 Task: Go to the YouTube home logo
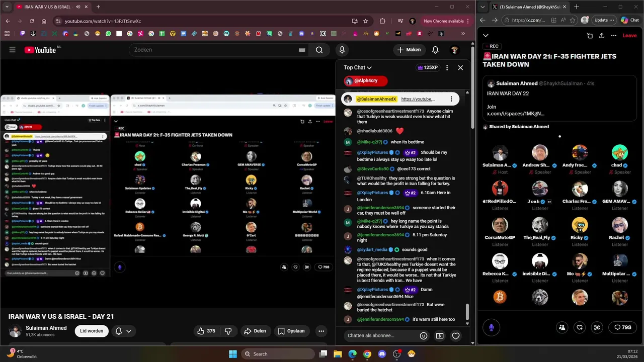pyautogui.click(x=40, y=50)
